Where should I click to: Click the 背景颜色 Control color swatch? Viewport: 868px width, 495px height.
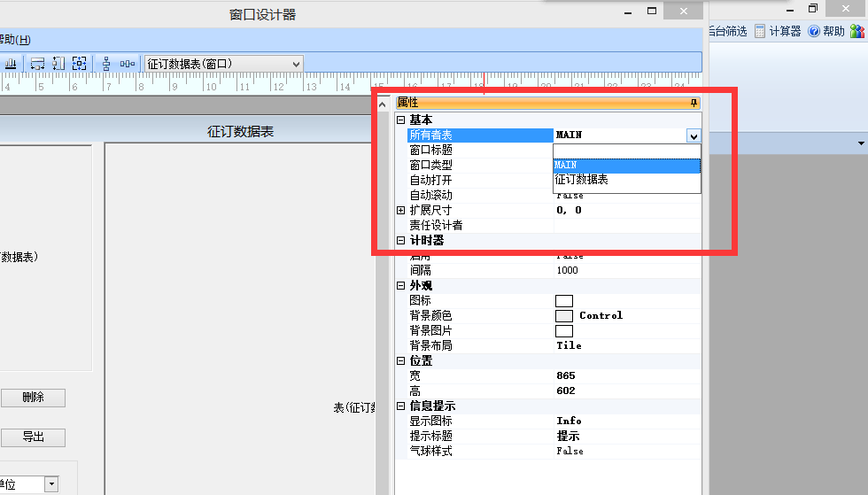point(564,316)
